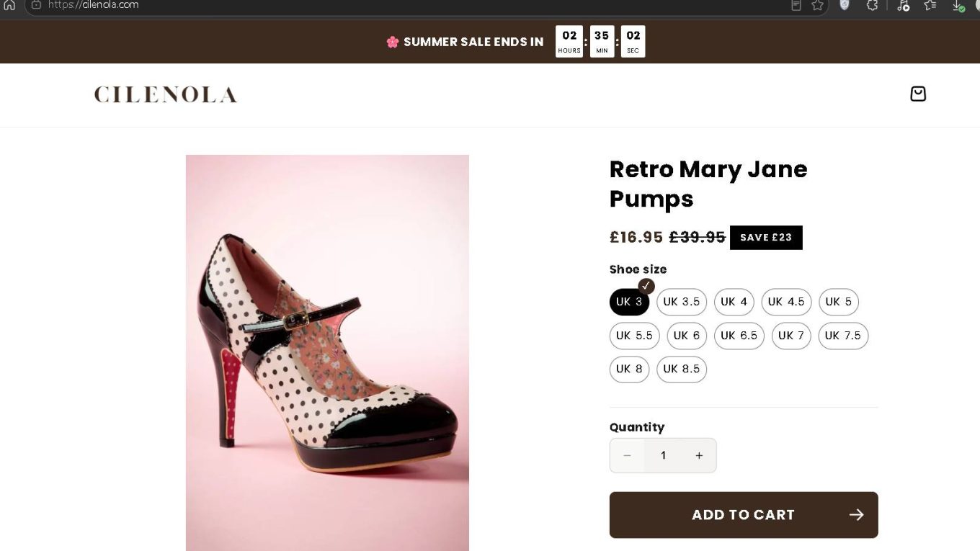The image size is (980, 551).
Task: Choose shoe size UK 8
Action: coord(629,369)
